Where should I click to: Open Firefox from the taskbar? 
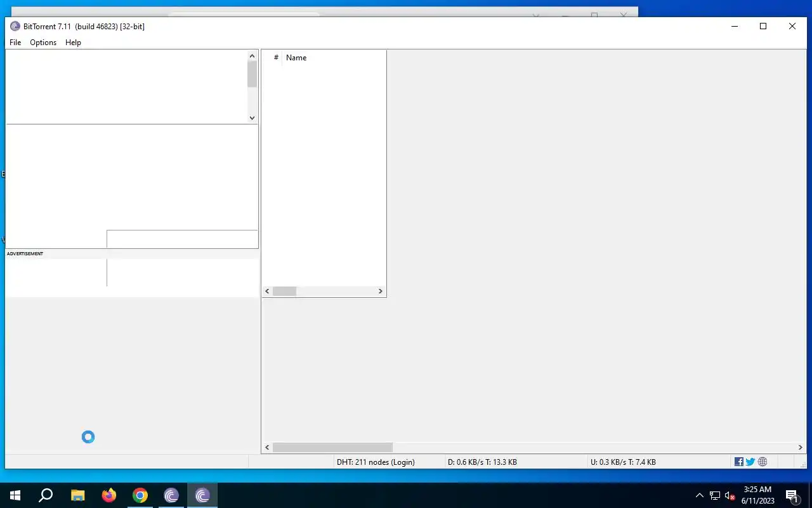[x=109, y=495]
